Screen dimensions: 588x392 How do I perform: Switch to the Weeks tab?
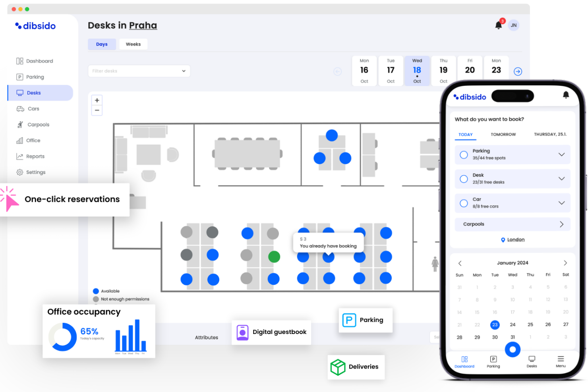pyautogui.click(x=133, y=44)
